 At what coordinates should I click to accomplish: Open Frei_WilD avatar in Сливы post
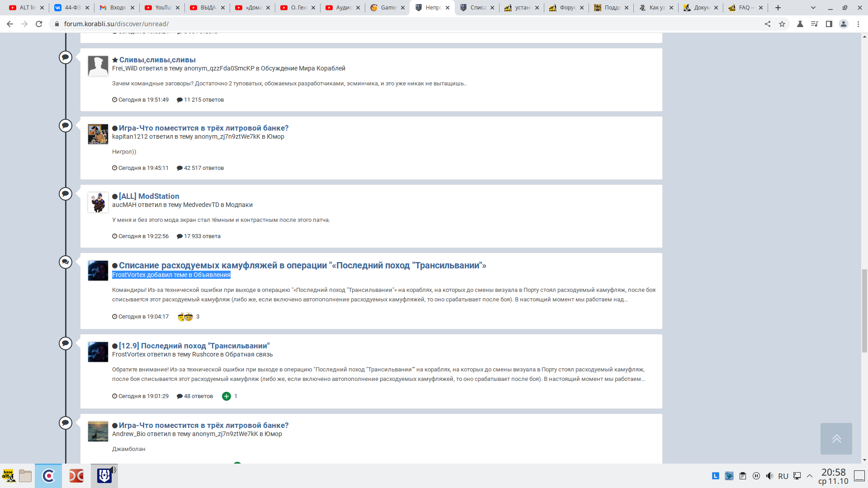98,66
